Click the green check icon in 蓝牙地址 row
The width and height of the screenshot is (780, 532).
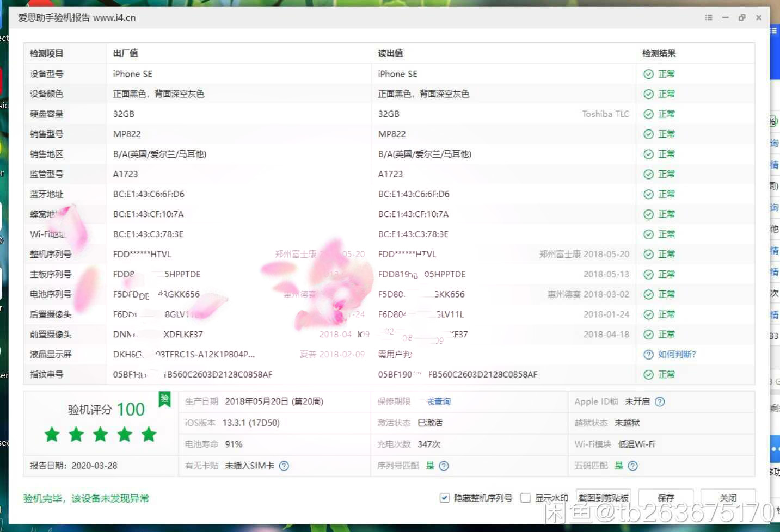point(648,194)
